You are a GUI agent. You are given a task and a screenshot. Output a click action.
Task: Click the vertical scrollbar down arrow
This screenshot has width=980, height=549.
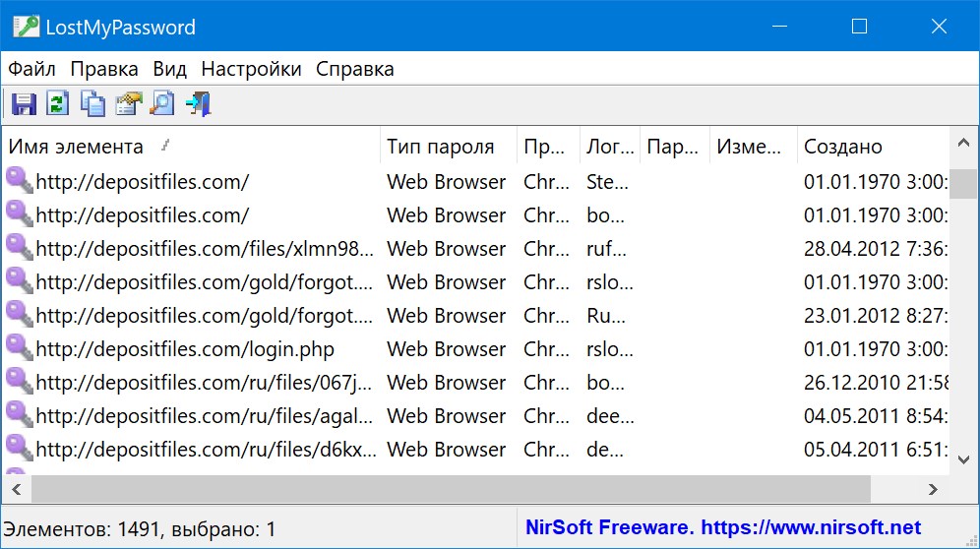(x=963, y=455)
